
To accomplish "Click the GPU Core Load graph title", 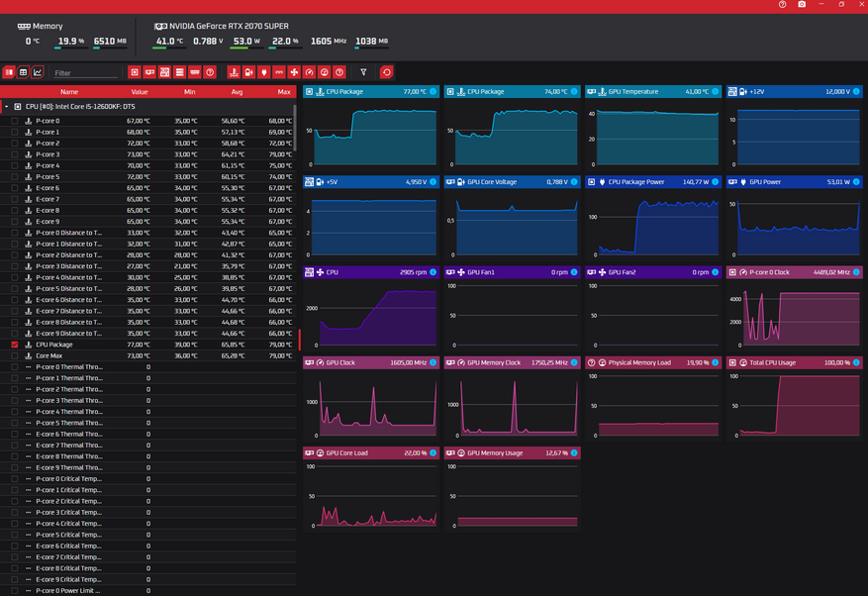I will (347, 452).
